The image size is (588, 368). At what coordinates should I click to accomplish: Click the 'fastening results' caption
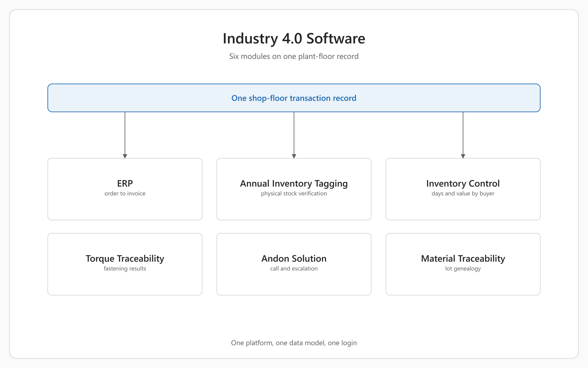tap(125, 269)
